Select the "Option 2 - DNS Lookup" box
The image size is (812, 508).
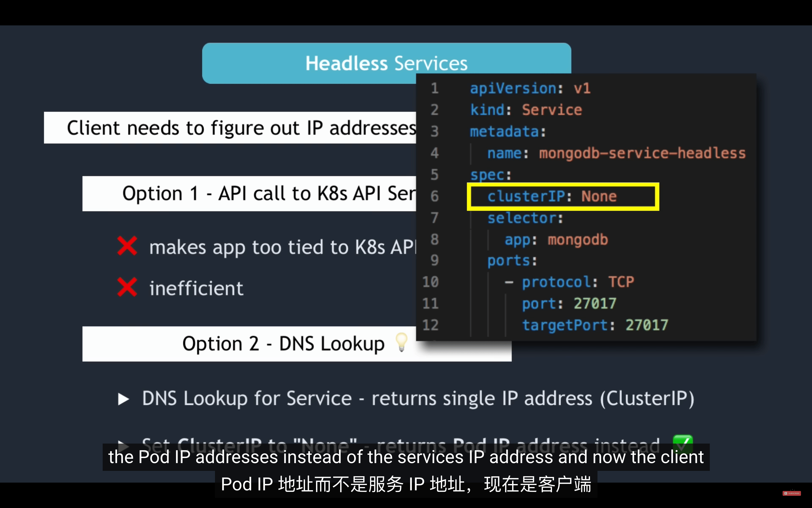[x=297, y=344]
